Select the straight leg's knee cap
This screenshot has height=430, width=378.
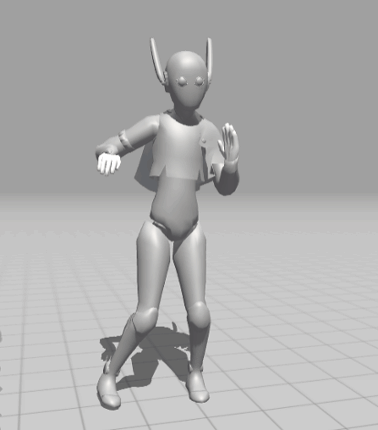[198, 313]
